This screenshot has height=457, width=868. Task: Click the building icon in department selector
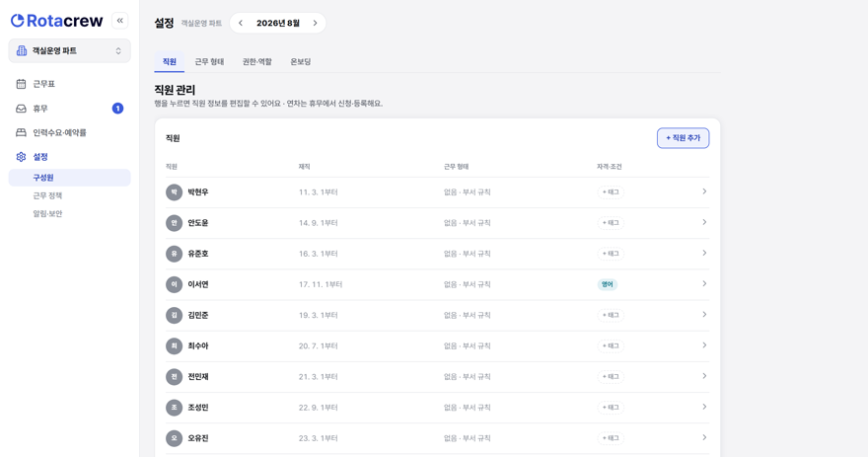pos(22,51)
